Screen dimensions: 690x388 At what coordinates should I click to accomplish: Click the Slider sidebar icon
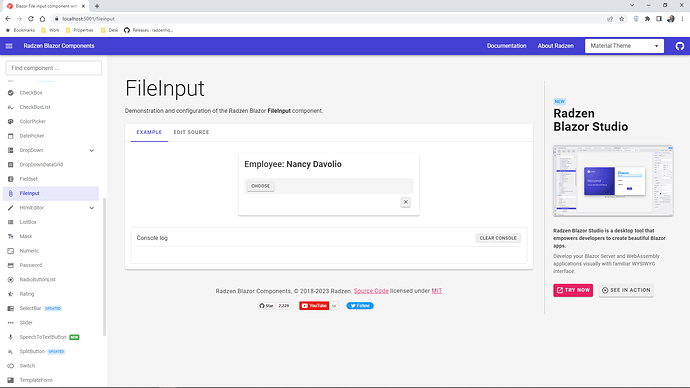tap(11, 323)
